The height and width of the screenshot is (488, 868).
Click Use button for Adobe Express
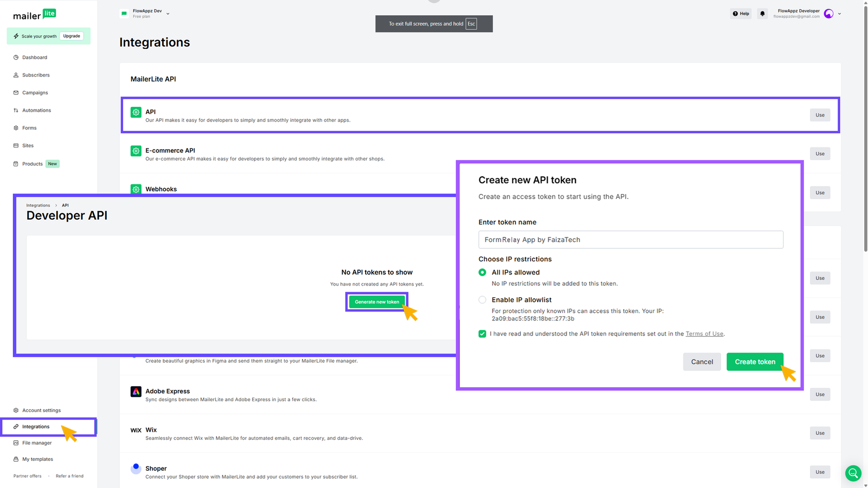pos(820,394)
